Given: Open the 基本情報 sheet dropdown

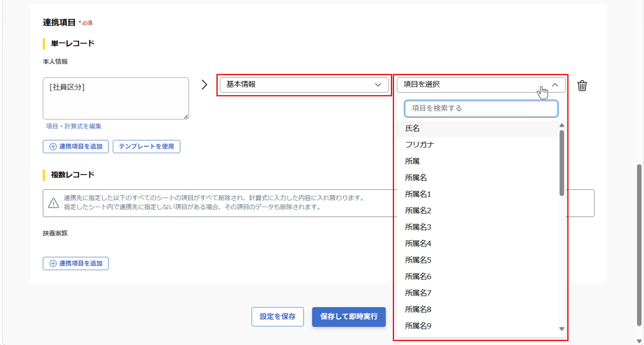Looking at the screenshot, I should [304, 85].
